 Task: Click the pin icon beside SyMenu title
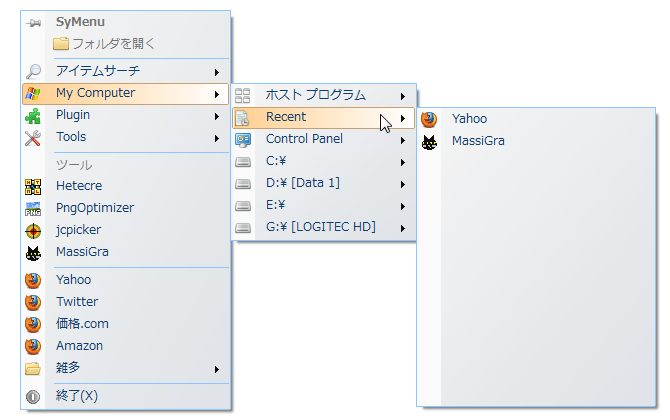(33, 23)
